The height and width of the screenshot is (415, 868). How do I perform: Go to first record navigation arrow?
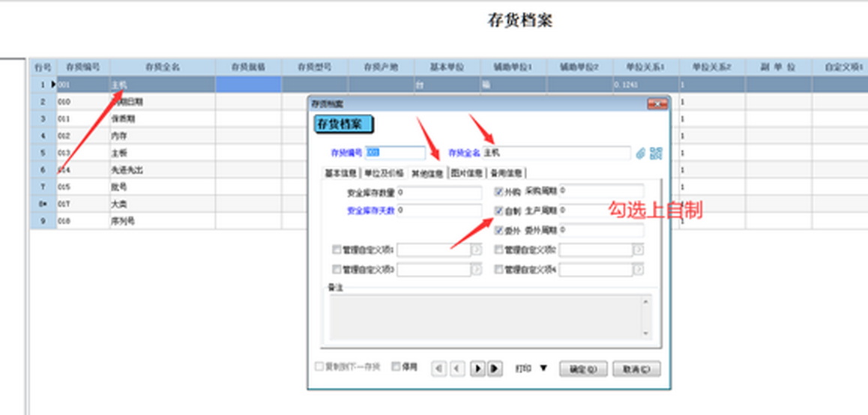[439, 369]
